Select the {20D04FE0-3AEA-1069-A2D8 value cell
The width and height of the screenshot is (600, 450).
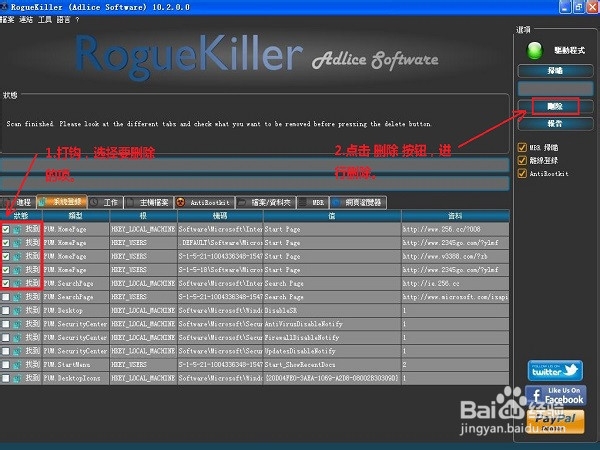point(332,378)
